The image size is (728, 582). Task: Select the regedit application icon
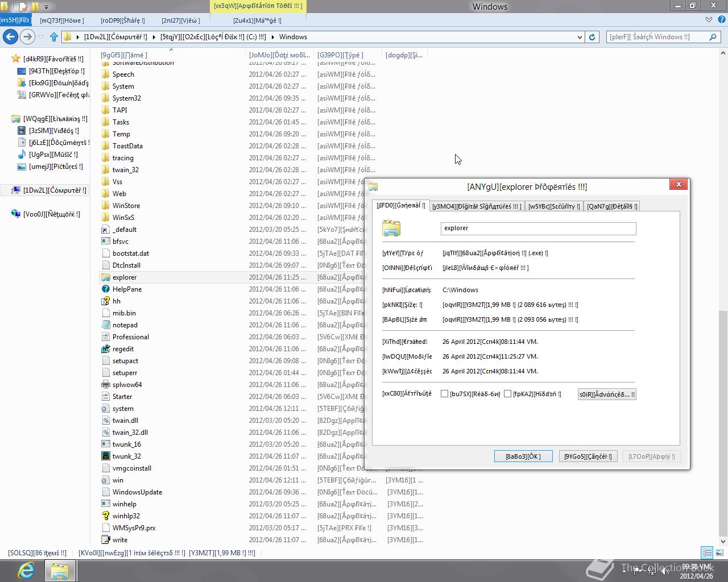click(x=105, y=349)
